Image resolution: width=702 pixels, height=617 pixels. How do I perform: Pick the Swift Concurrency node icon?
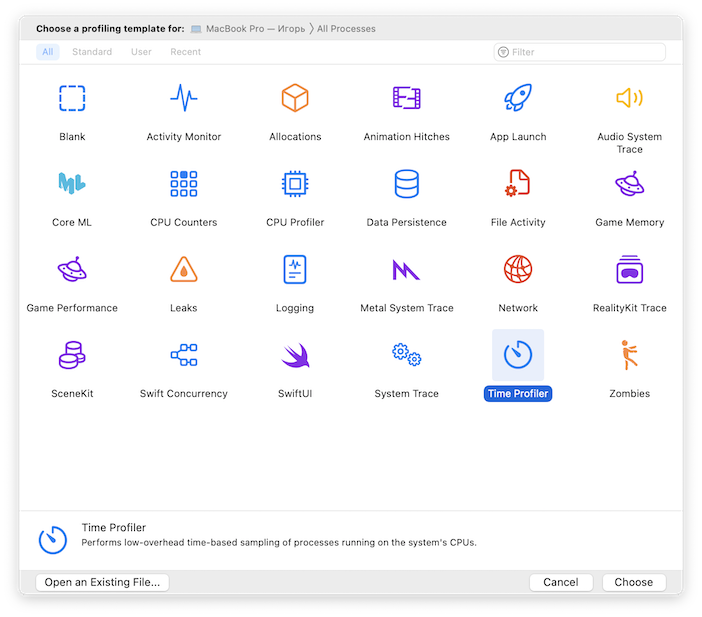184,355
